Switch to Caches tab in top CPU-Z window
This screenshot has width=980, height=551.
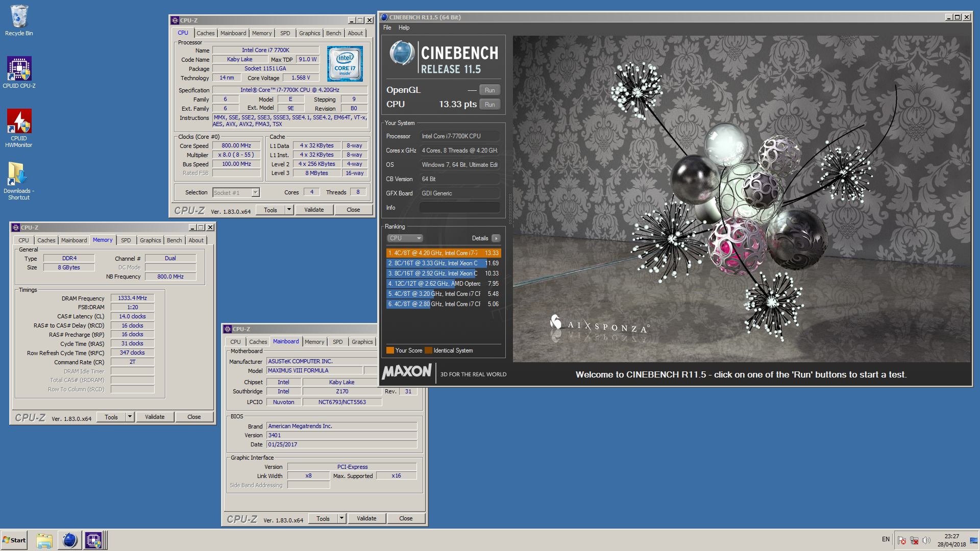point(206,33)
